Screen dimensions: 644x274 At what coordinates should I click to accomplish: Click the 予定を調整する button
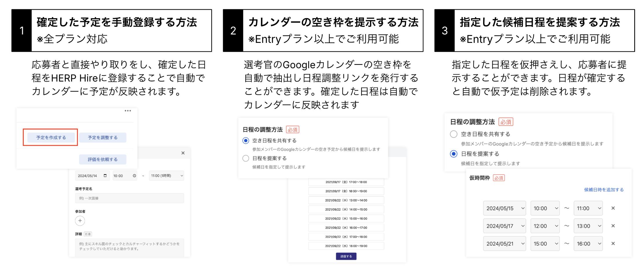coord(103,137)
